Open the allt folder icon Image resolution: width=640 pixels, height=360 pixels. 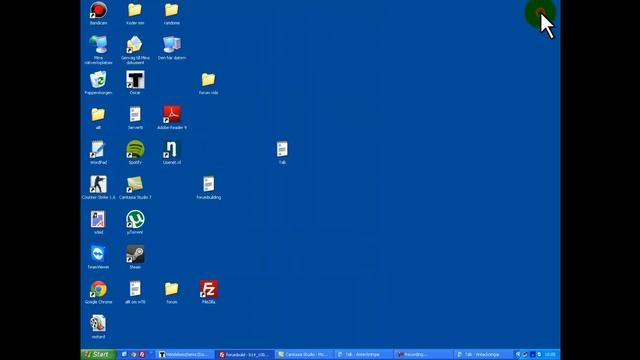[98, 114]
